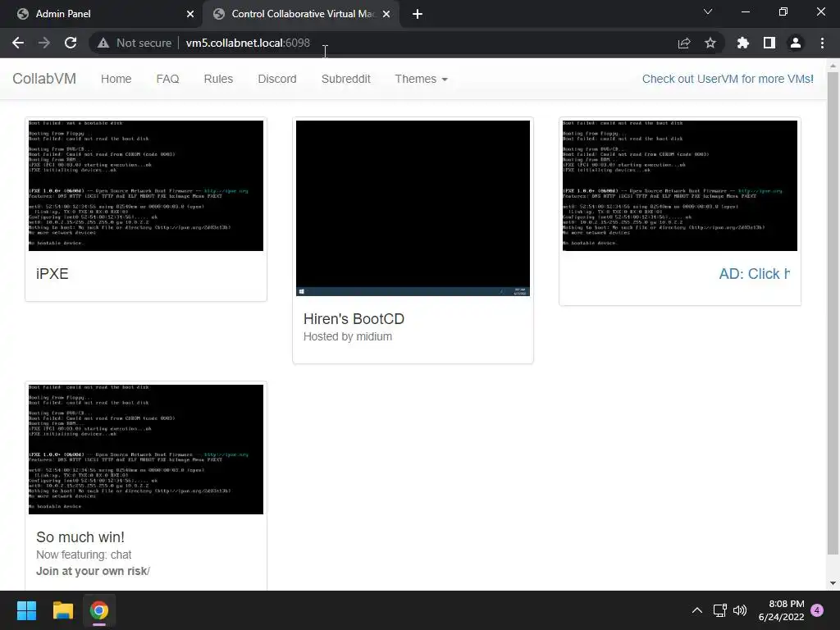This screenshot has width=840, height=630.
Task: Click the browser forward arrow
Action: 44,43
